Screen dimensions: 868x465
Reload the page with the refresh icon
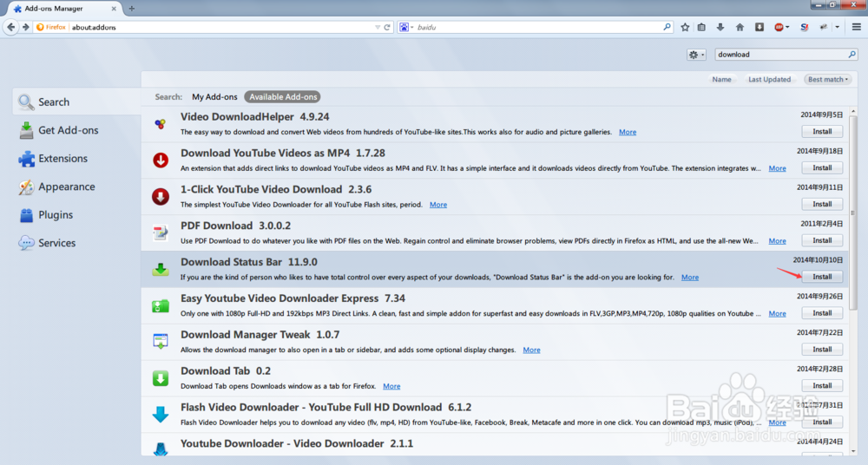(387, 27)
